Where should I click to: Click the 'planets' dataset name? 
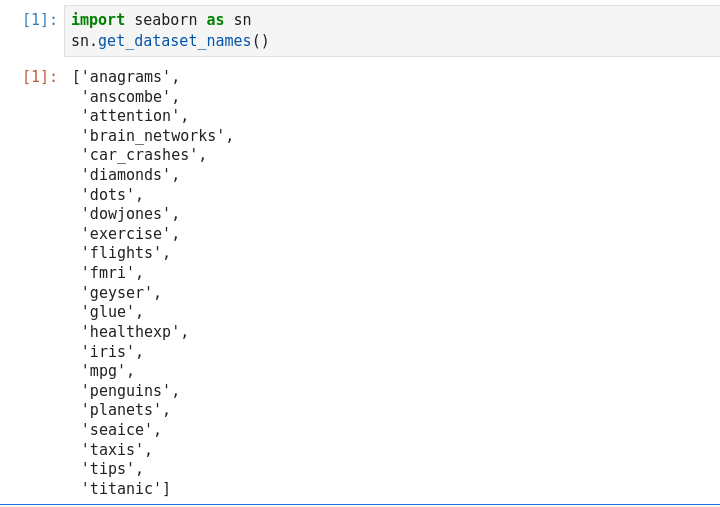(x=121, y=410)
